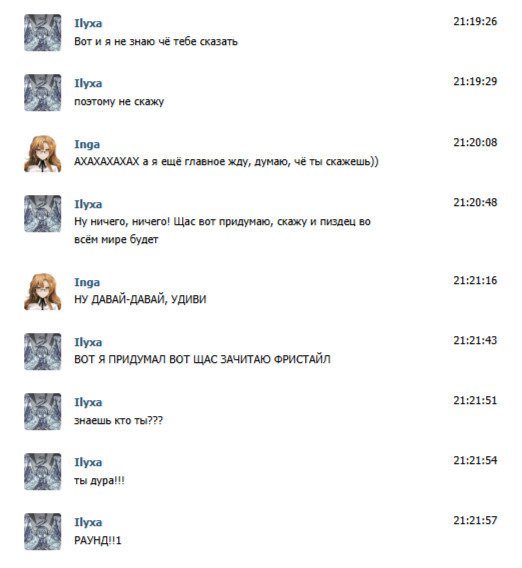
Task: Open Inga's avatar next to the 'АХАХАХАХАХ' message
Action: 42,154
